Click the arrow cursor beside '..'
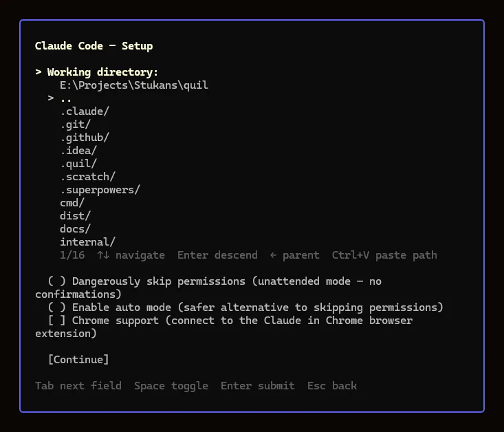 click(x=51, y=98)
